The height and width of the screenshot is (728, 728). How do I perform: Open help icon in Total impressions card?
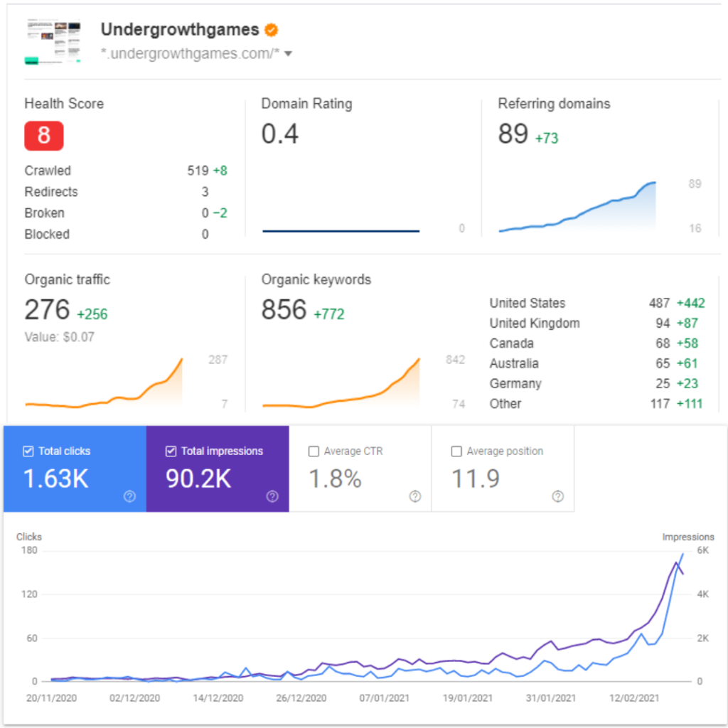coord(272,496)
